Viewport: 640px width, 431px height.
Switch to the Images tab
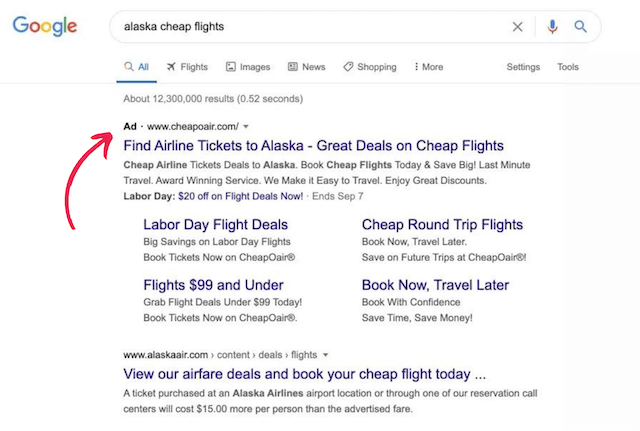point(248,67)
